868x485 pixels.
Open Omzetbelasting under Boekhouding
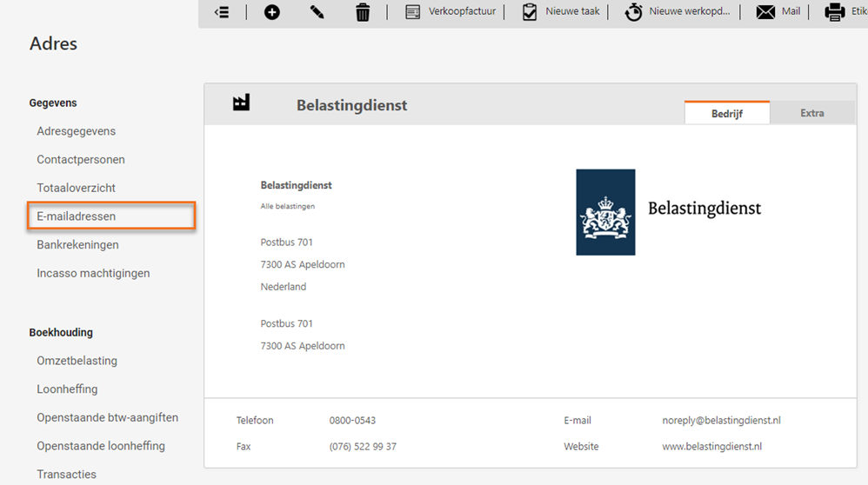pos(77,361)
